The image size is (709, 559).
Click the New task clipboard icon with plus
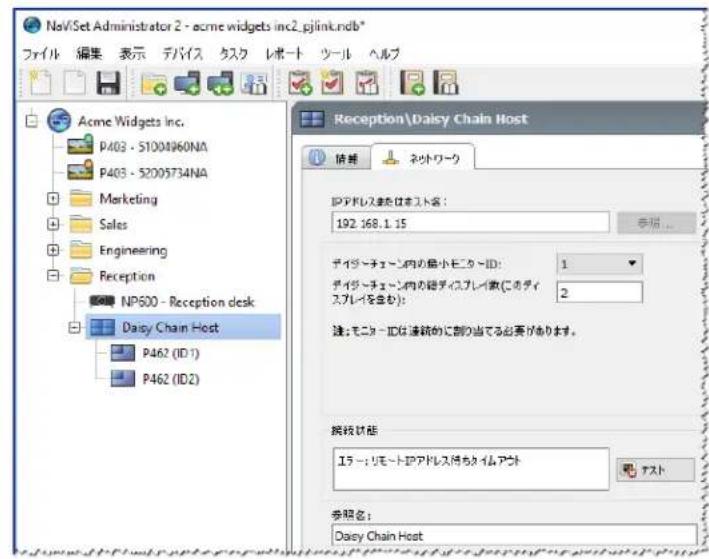(300, 83)
